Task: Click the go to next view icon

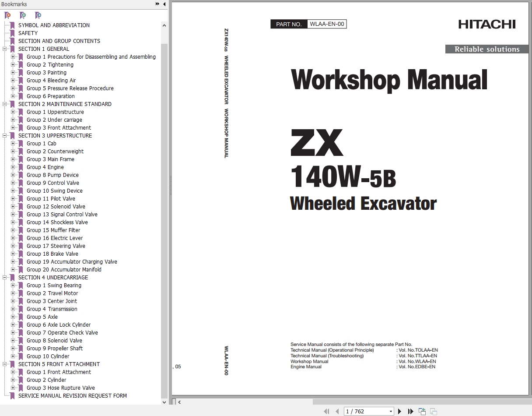Action: pyautogui.click(x=434, y=411)
